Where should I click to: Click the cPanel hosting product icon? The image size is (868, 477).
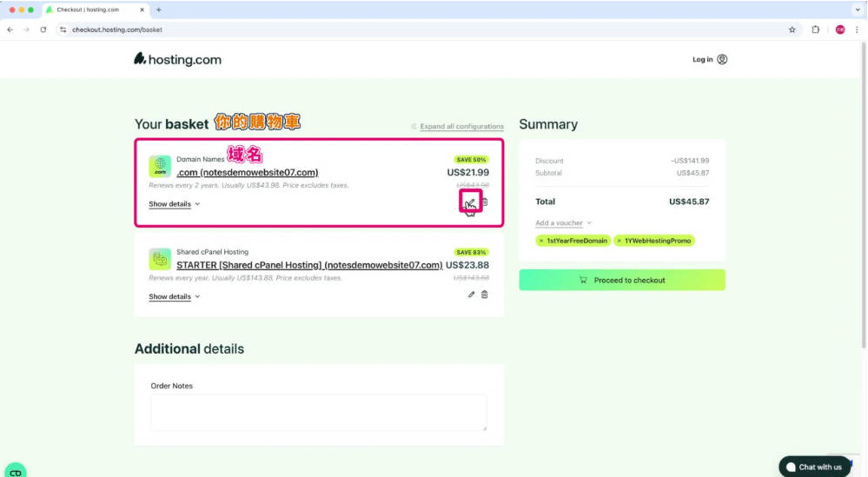159,259
